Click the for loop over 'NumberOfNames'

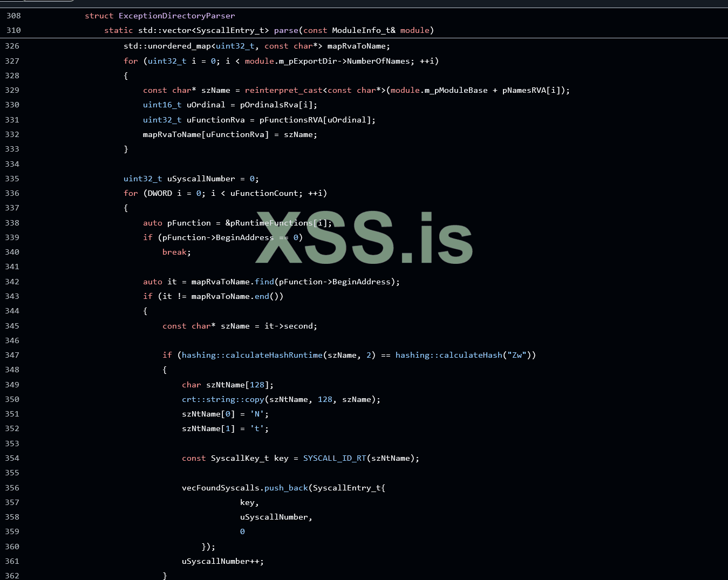tap(281, 61)
